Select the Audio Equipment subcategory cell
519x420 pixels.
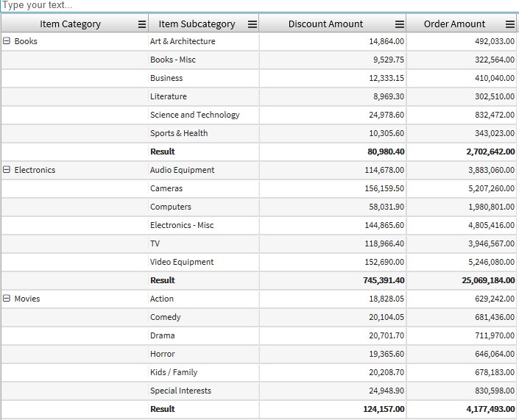pos(182,170)
